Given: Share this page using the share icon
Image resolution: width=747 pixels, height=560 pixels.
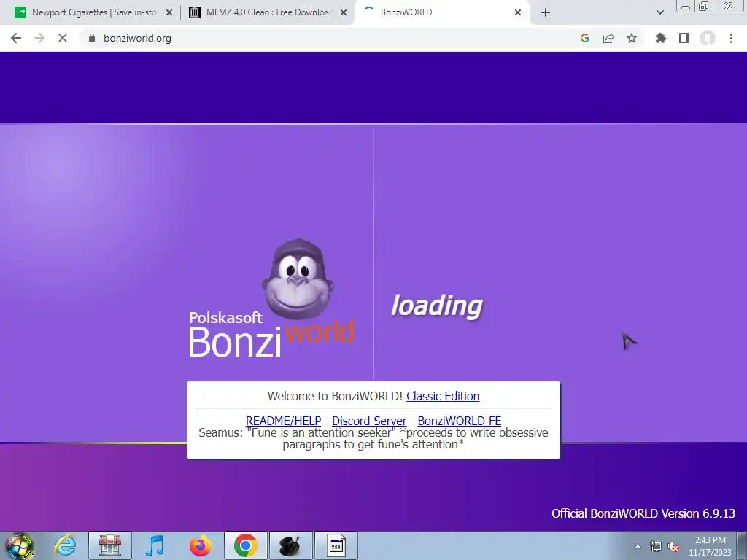Looking at the screenshot, I should pos(608,38).
